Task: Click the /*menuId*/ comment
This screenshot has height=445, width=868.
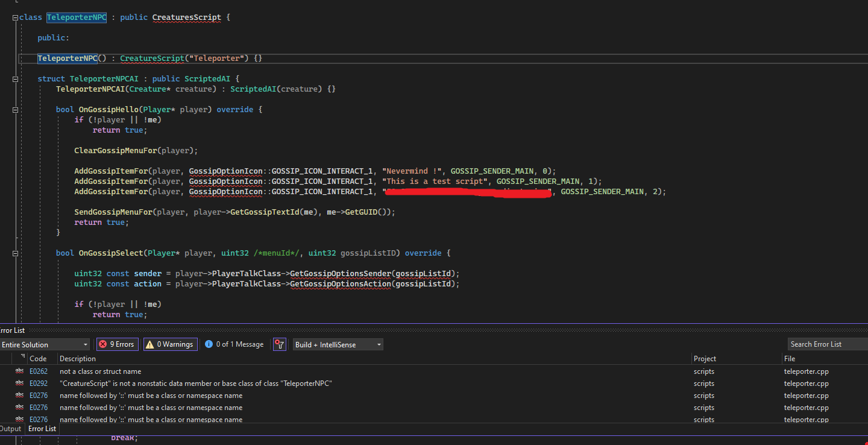Action: point(276,253)
